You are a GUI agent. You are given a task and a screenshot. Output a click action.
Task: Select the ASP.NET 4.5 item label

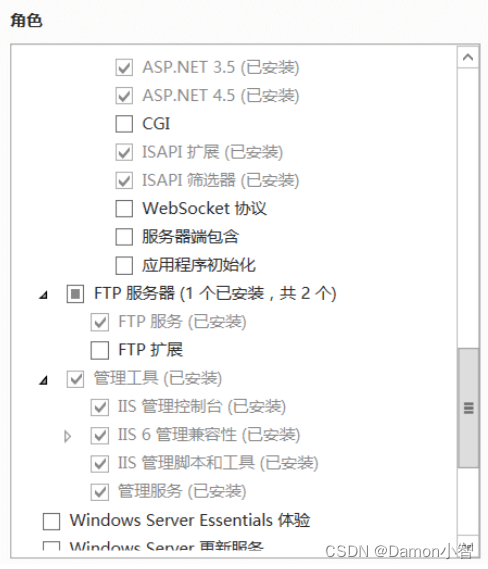(x=221, y=95)
